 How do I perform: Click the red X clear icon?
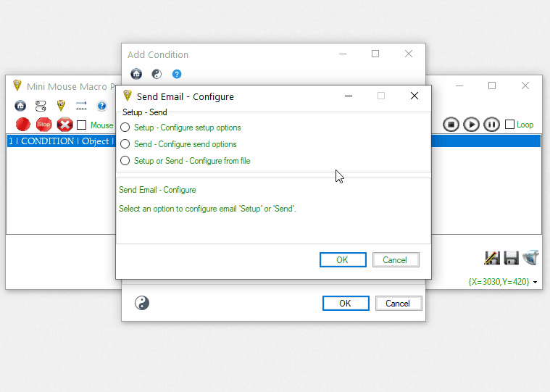64,125
